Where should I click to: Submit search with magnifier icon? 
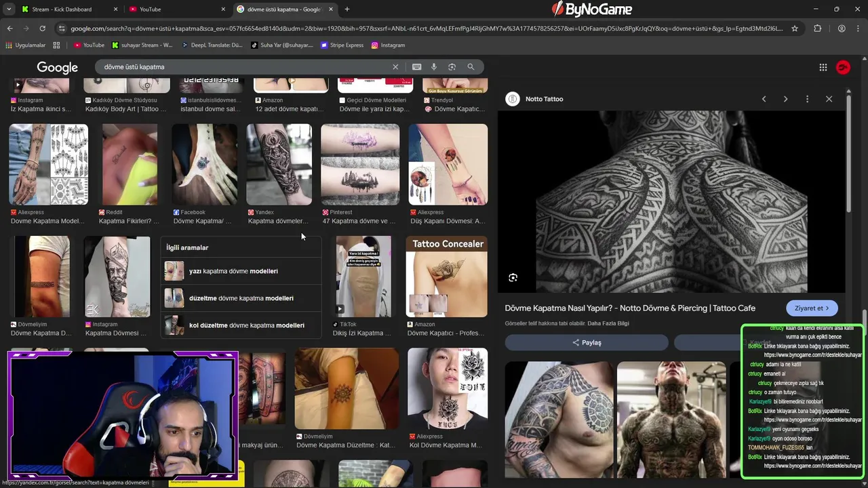[471, 67]
